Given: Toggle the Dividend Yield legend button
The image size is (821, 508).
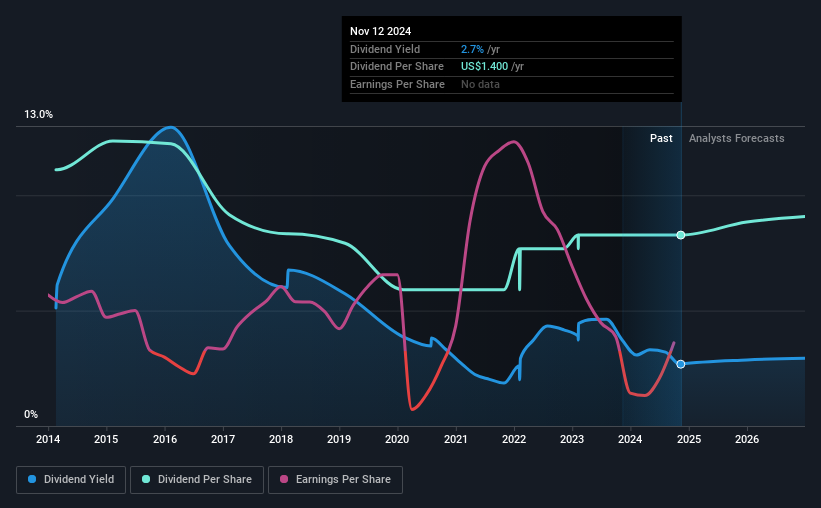Looking at the screenshot, I should [x=71, y=480].
